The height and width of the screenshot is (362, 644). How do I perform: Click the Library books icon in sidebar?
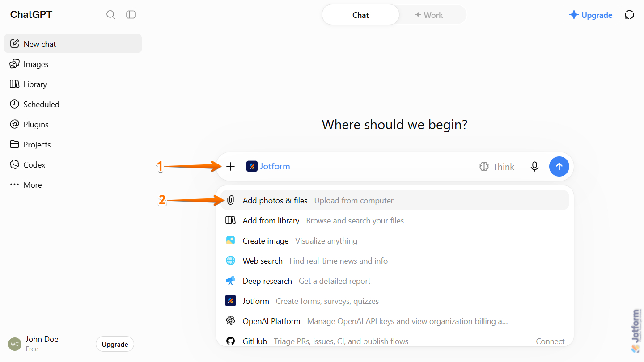[15, 84]
